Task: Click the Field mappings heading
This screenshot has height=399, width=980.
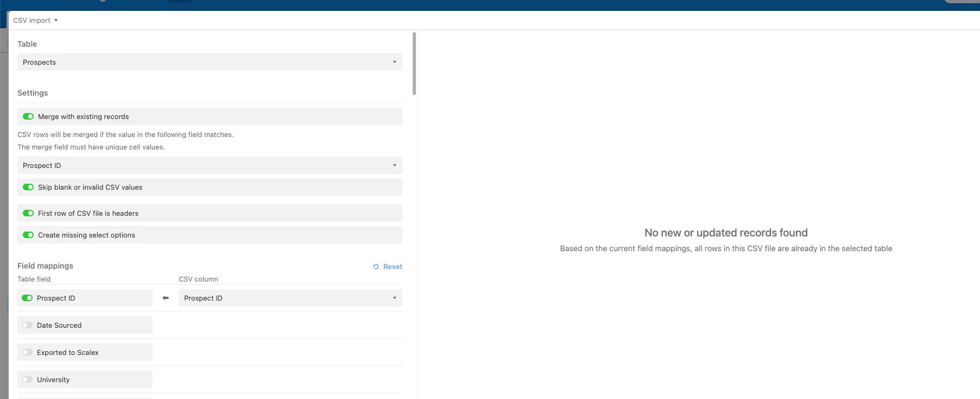Action: coord(45,266)
